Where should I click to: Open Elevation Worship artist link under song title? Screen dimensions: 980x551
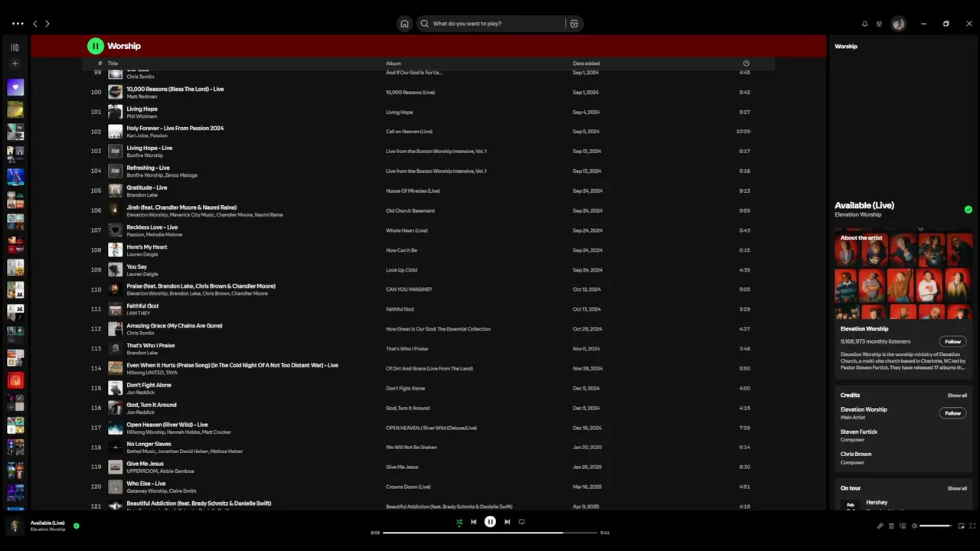857,215
